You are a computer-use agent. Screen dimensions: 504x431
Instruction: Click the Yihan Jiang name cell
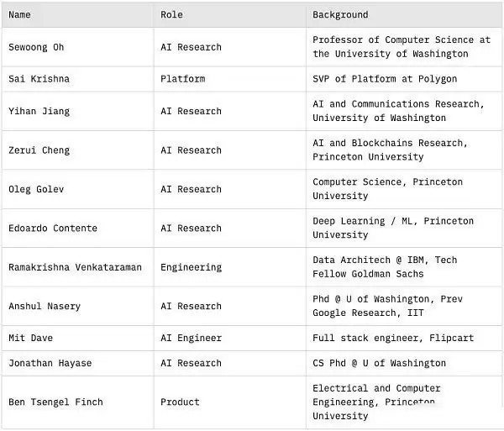pos(39,111)
